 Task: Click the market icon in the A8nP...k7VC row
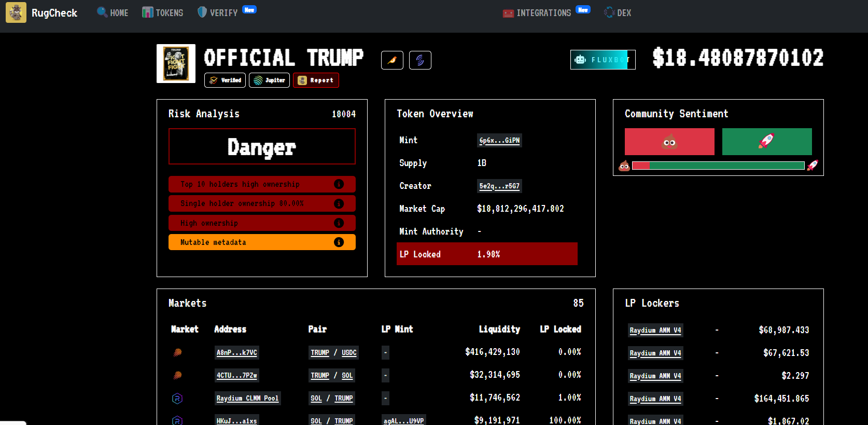[177, 352]
